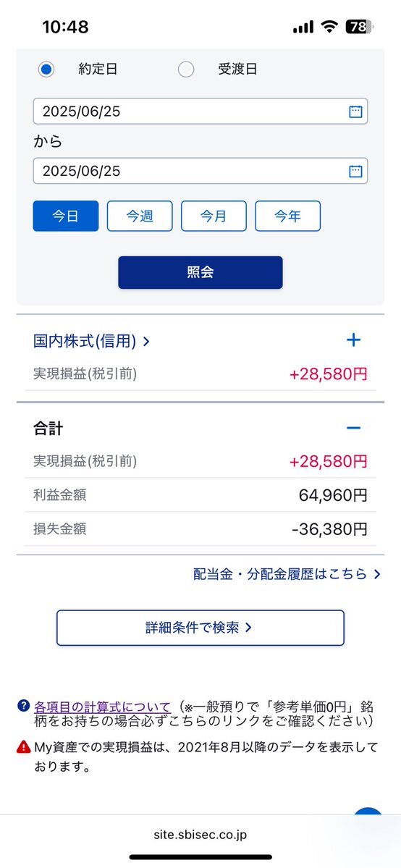The height and width of the screenshot is (868, 401).
Task: Choose the 今月 period filter
Action: point(214,216)
